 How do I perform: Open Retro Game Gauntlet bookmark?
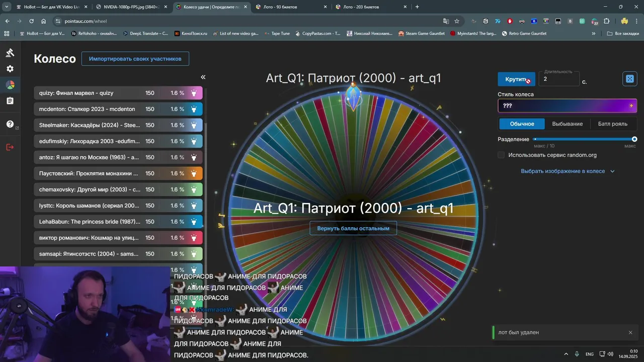(523, 34)
